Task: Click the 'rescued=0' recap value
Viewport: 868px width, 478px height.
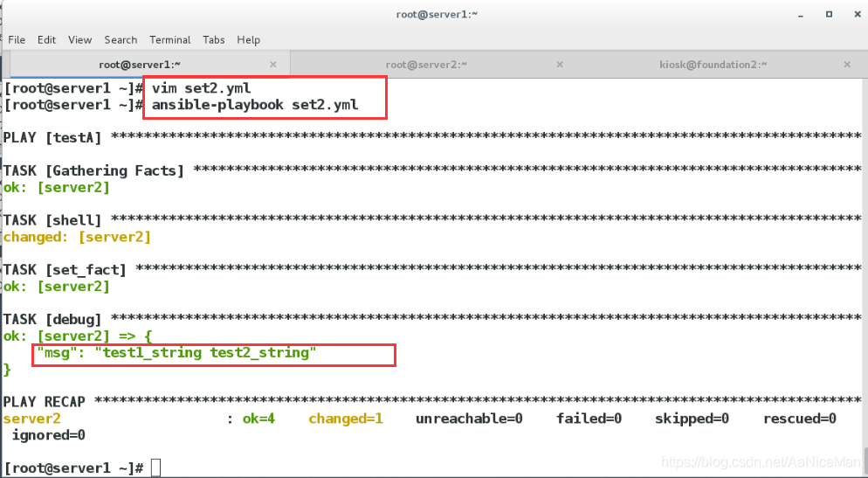Action: point(799,419)
